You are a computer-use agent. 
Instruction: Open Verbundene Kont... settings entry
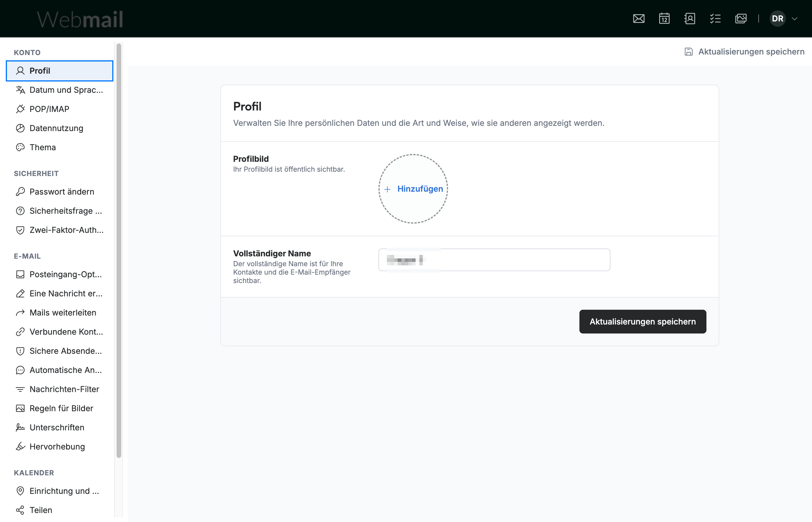click(x=60, y=331)
